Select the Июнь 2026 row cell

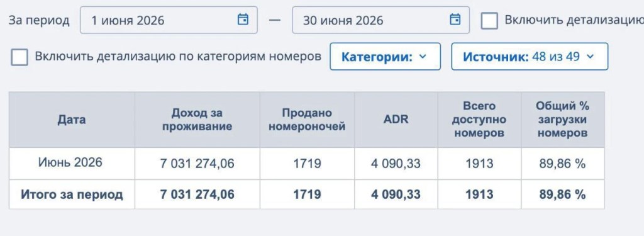click(72, 163)
